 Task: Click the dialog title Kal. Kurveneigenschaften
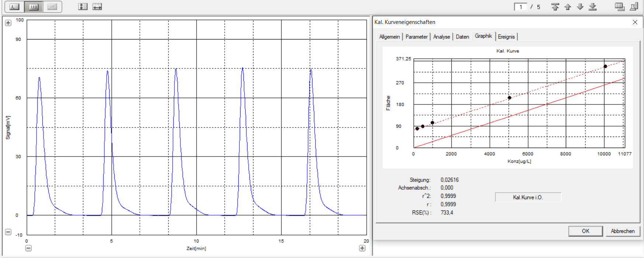pos(405,22)
